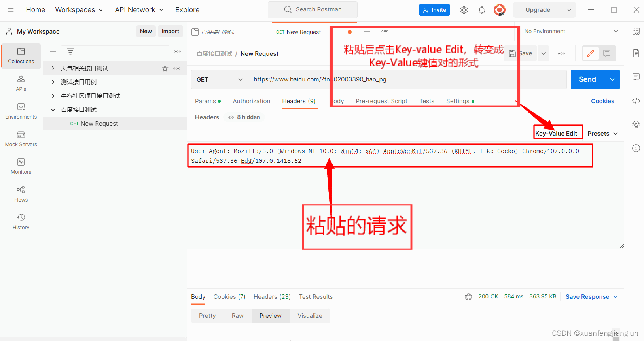Open the Presets dropdown
644x341 pixels.
pos(602,134)
